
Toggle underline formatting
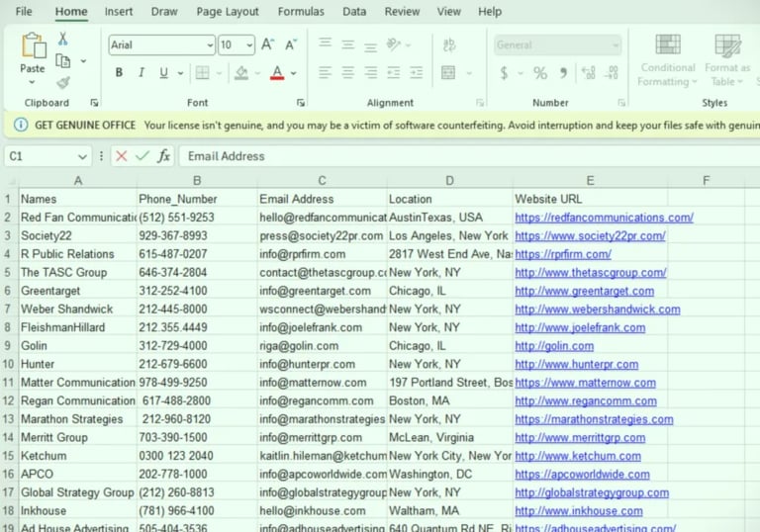click(x=164, y=72)
